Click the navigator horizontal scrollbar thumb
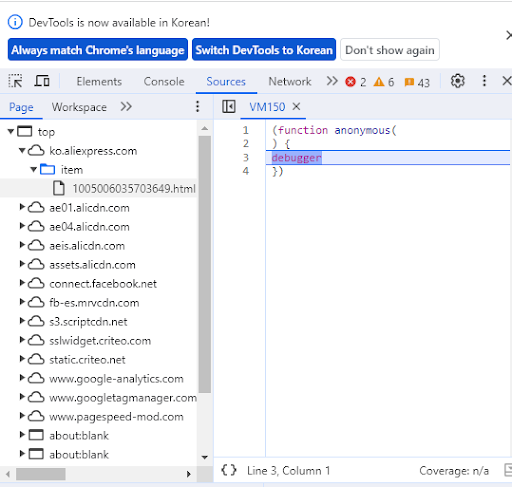This screenshot has width=512, height=487. [41, 474]
